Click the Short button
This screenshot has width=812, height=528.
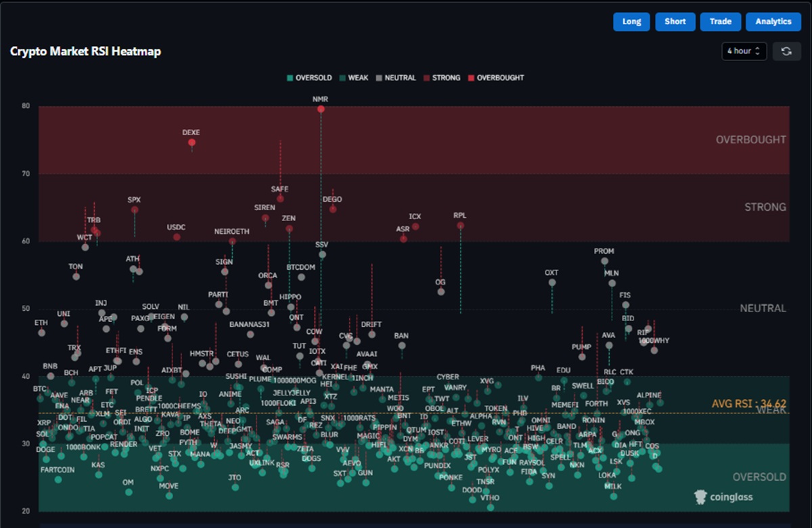675,22
